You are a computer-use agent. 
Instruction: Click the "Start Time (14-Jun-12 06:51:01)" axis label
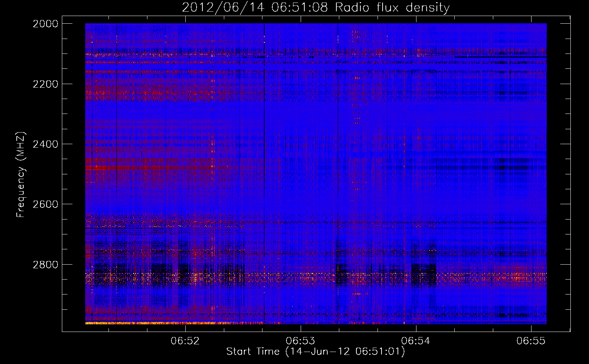coord(316,352)
